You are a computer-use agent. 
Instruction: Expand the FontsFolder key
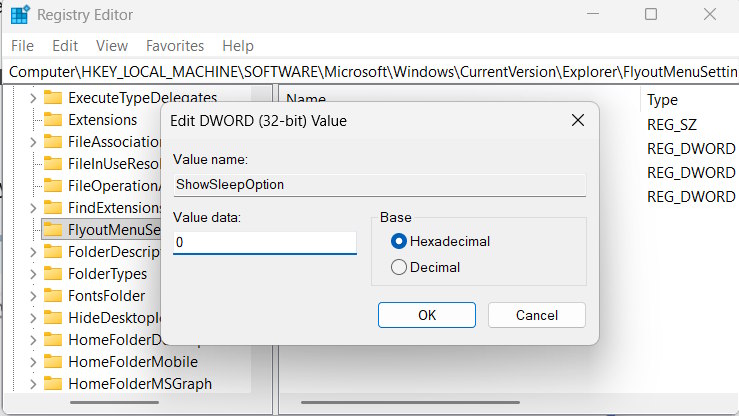(x=33, y=296)
